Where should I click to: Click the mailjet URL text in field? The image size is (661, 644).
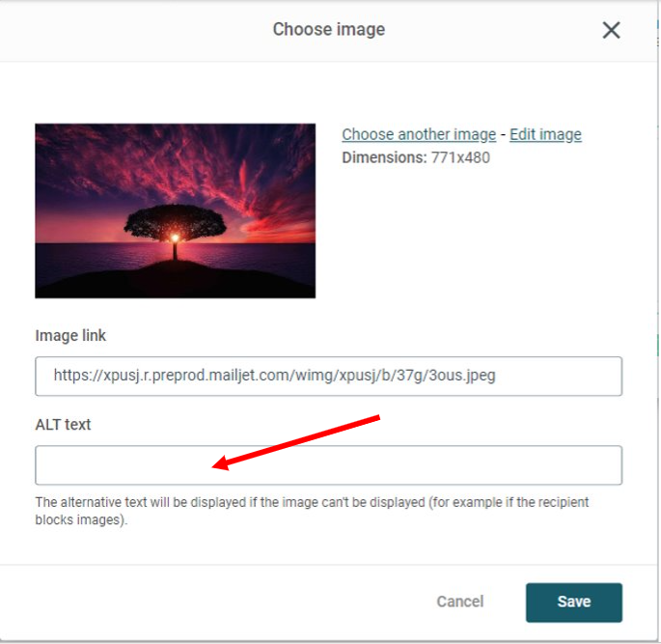click(x=274, y=376)
